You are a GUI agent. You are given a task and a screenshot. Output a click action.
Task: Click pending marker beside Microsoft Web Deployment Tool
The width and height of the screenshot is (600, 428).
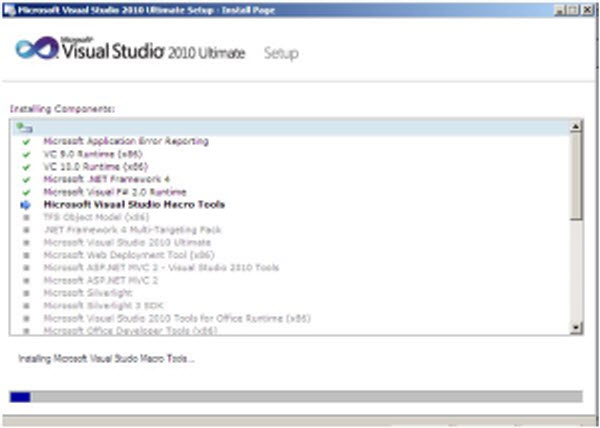click(x=26, y=255)
